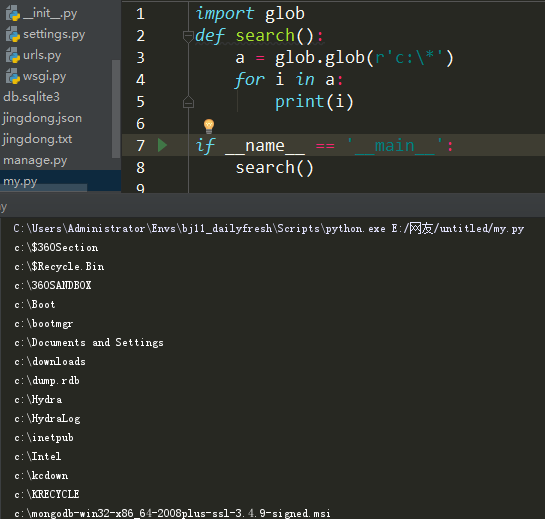Run script with green gutter arrow
545x519 pixels.
pos(162,145)
